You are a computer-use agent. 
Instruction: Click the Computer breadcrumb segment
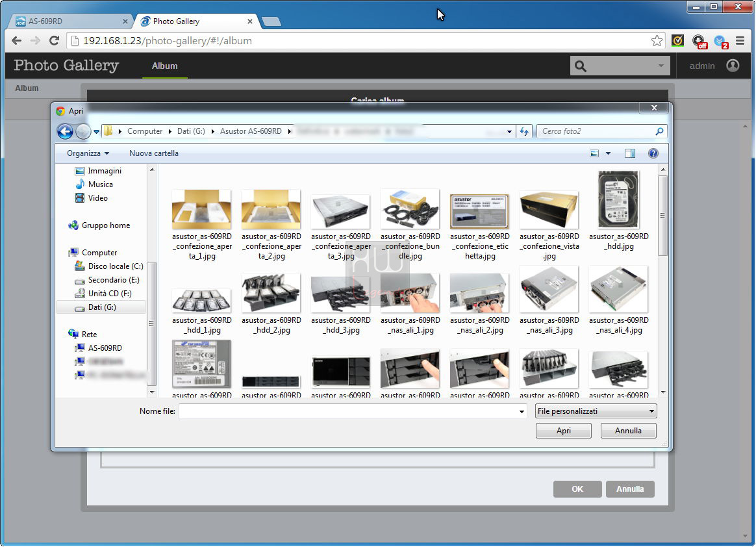145,131
